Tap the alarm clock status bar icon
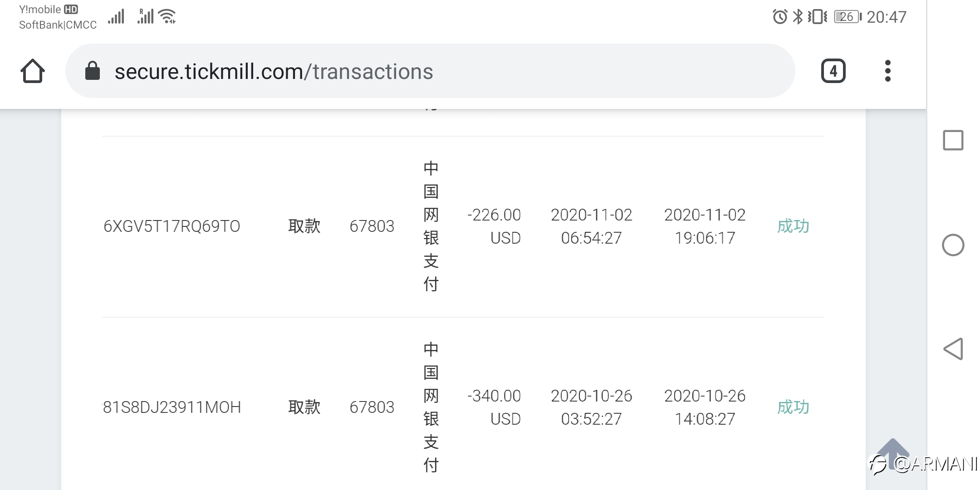 (x=780, y=17)
